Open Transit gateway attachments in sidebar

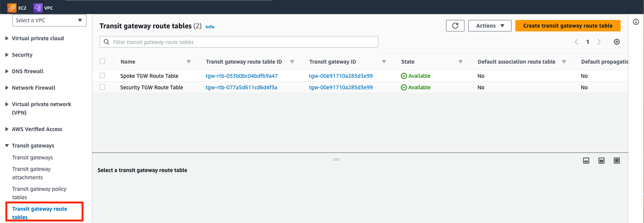31,173
